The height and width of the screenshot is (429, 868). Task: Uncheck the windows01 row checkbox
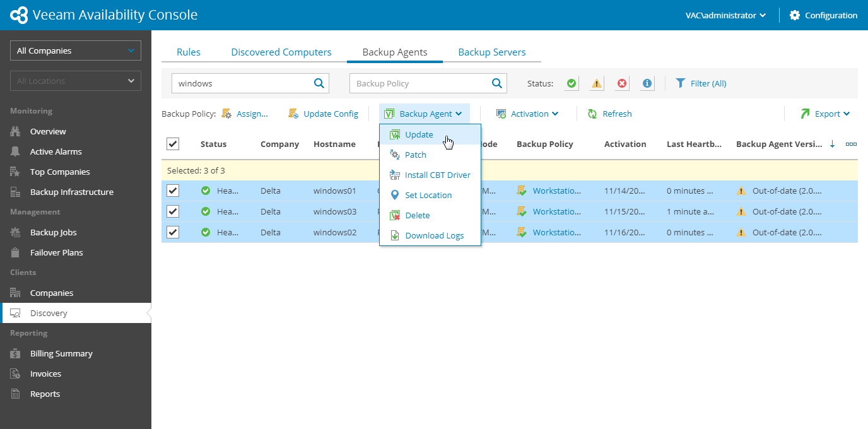173,191
